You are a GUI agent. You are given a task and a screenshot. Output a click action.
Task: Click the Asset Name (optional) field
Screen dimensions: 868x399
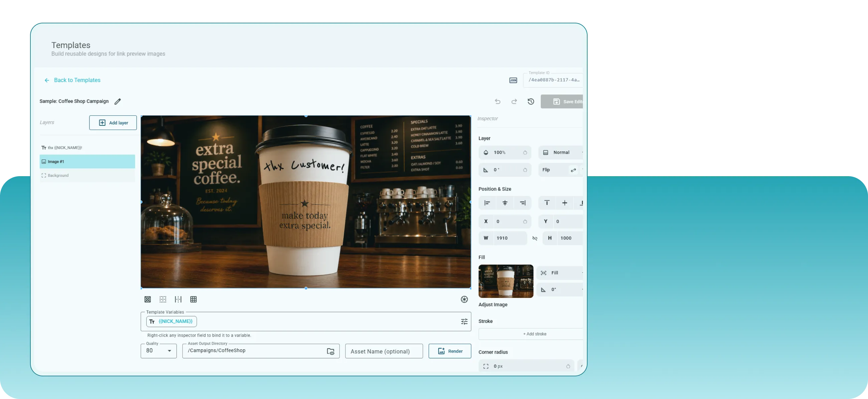click(x=384, y=351)
